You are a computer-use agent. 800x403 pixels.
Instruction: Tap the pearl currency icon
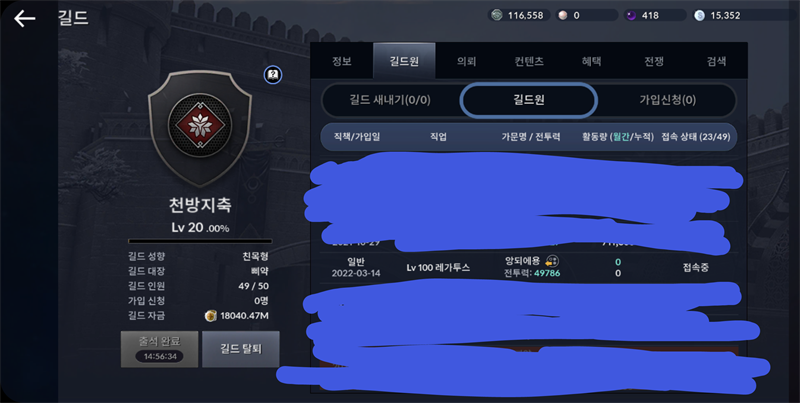click(x=563, y=15)
